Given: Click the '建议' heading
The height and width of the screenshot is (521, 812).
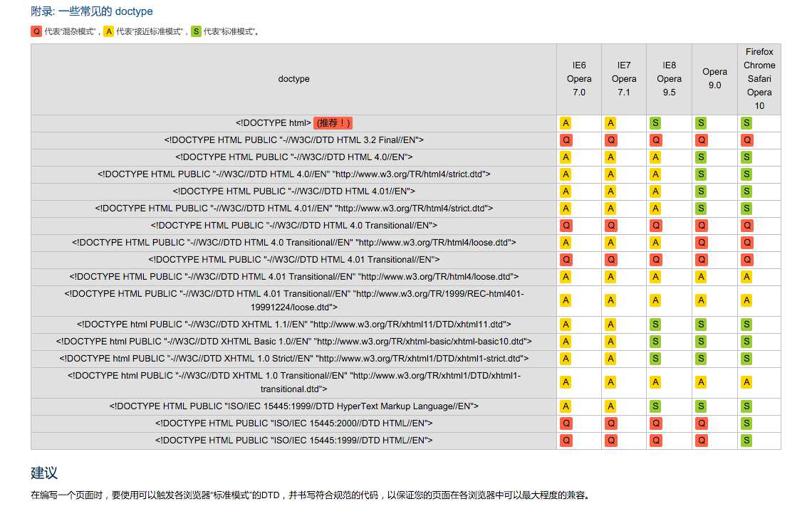Looking at the screenshot, I should click(x=44, y=473).
